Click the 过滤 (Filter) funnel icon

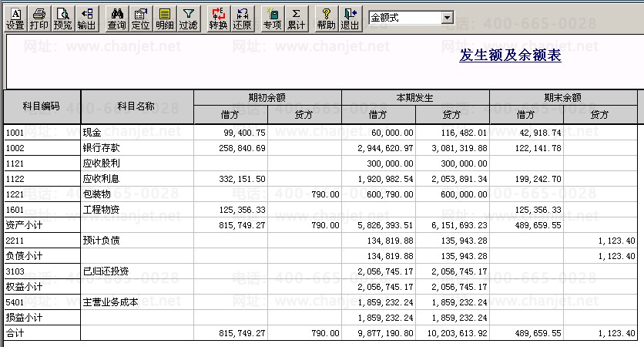(x=188, y=19)
